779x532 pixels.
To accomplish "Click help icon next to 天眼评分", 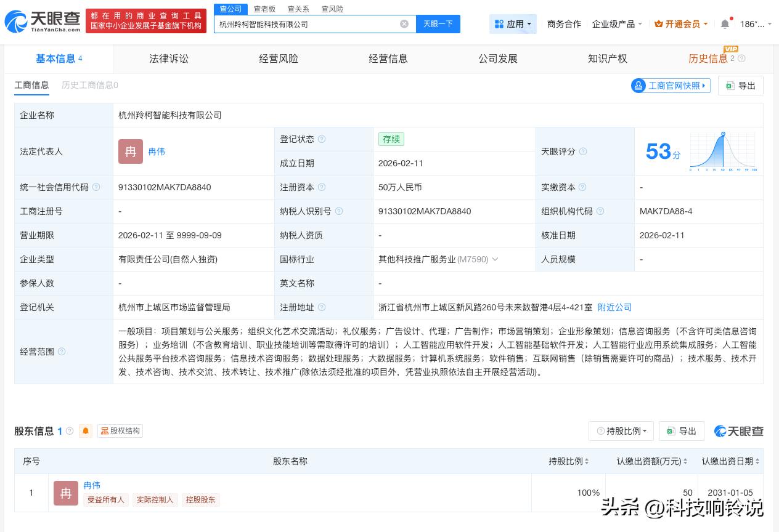I will (x=583, y=151).
